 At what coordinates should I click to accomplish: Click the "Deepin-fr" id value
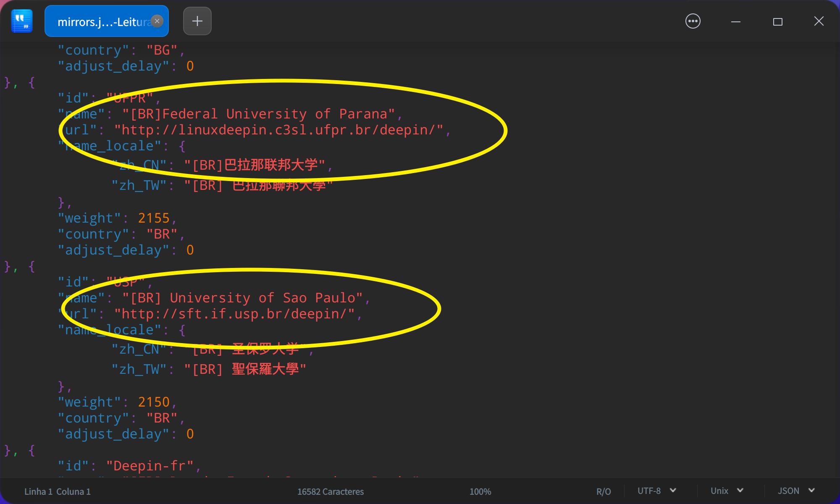pos(150,466)
